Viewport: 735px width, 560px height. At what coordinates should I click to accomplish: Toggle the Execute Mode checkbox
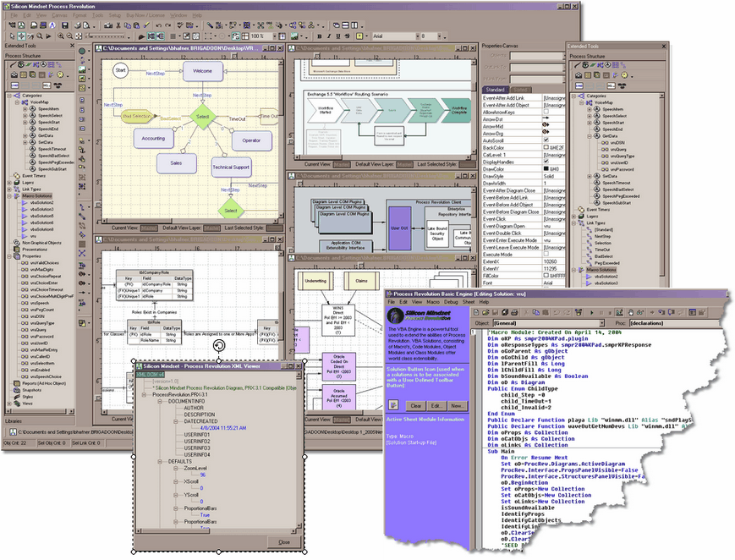[x=546, y=254]
